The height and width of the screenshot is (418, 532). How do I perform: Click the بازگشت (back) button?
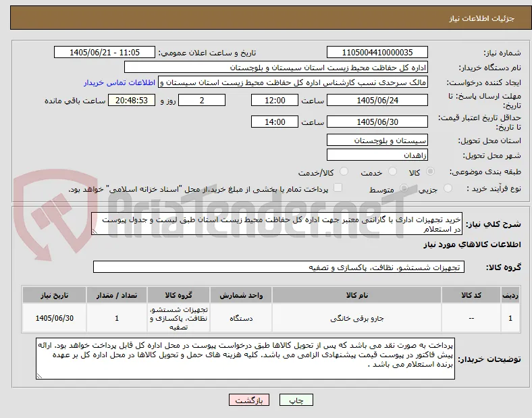pyautogui.click(x=249, y=400)
